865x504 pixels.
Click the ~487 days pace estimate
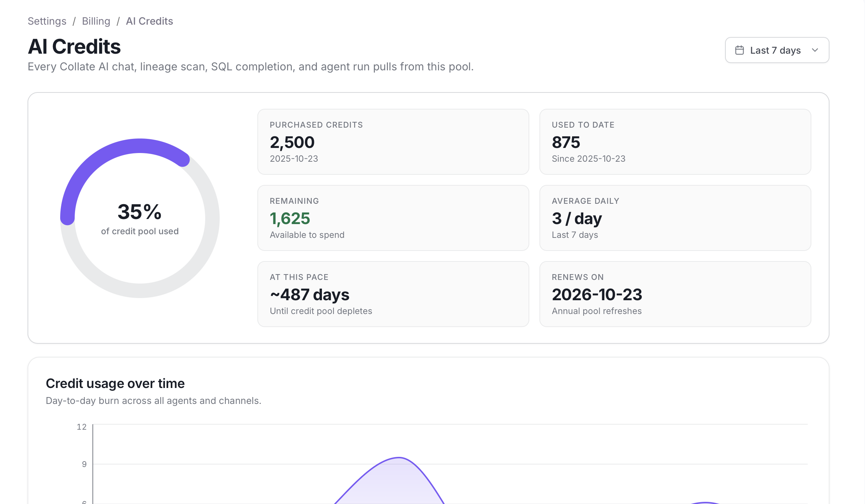coord(310,294)
